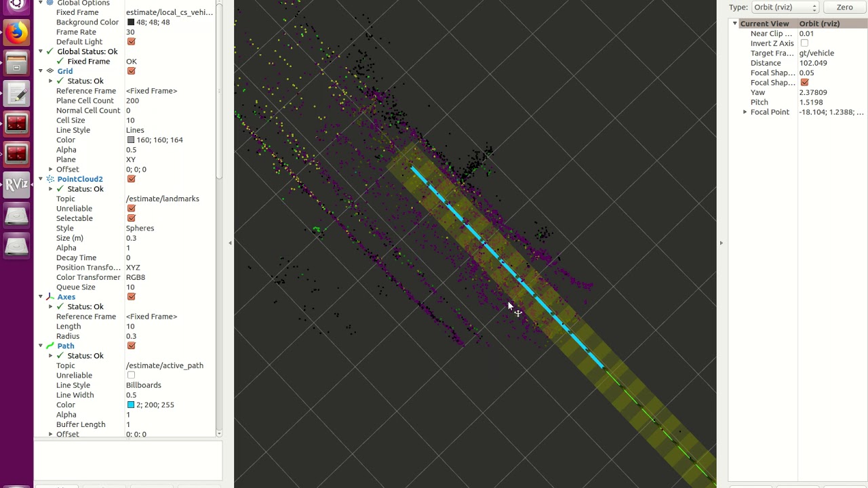The width and height of the screenshot is (868, 488).
Task: Select the /estimate/landmarks topic value
Action: (163, 199)
